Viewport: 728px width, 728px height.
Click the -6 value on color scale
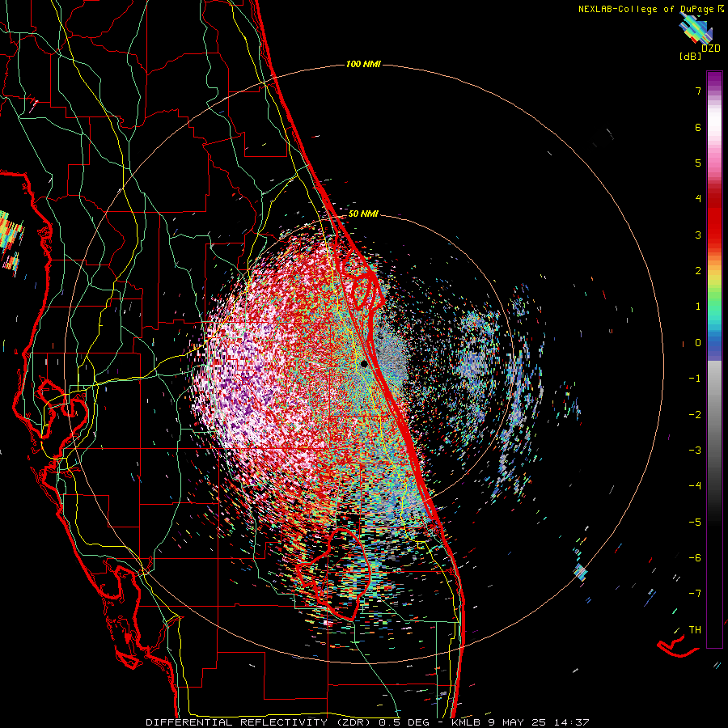[x=695, y=557]
